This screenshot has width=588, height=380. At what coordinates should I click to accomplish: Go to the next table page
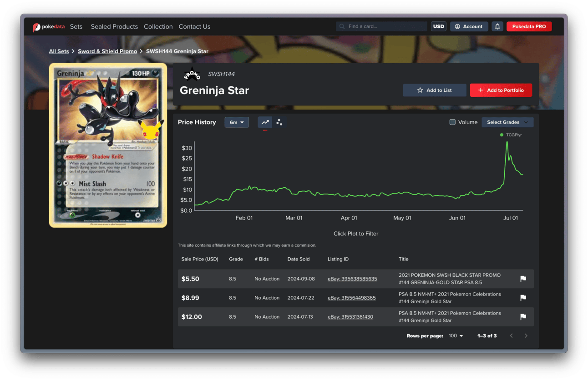pos(526,336)
